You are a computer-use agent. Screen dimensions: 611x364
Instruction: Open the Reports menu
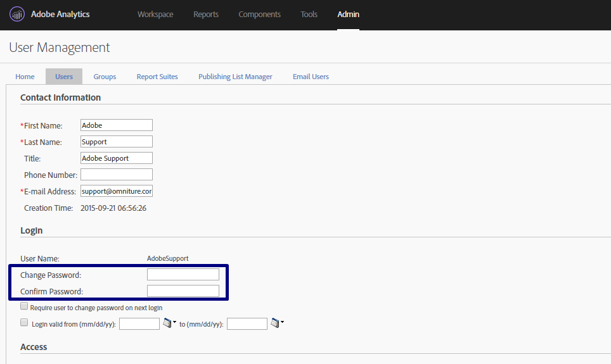coord(206,15)
